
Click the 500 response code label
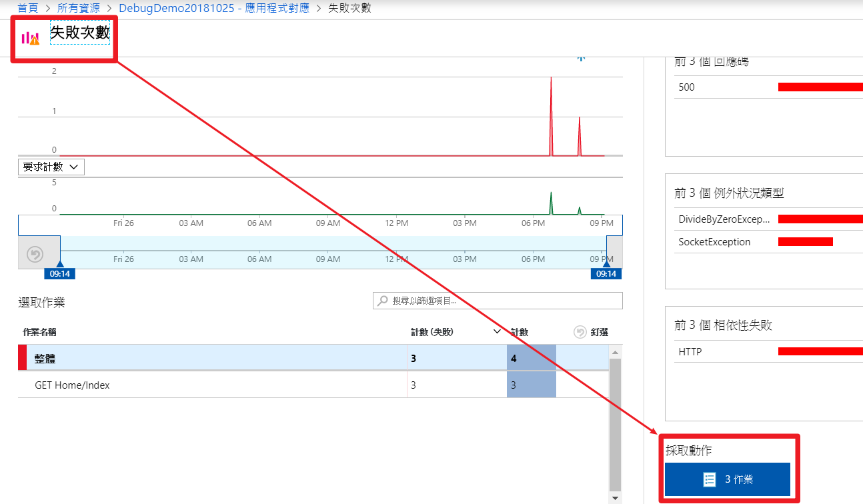click(x=686, y=87)
